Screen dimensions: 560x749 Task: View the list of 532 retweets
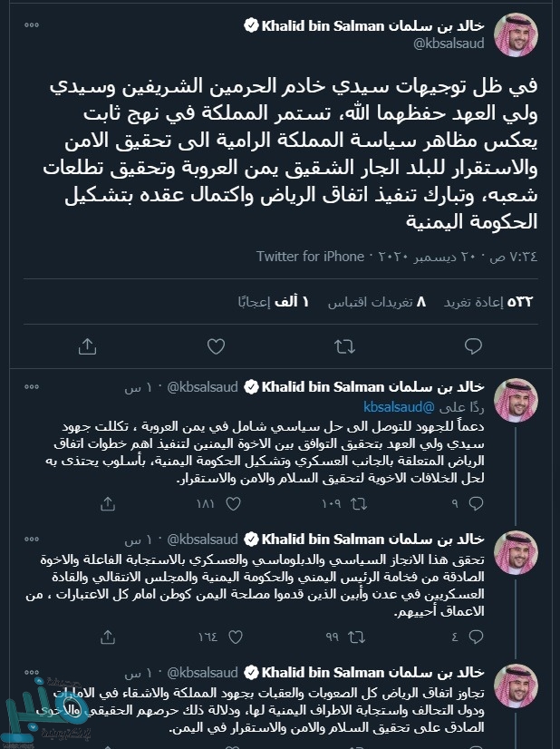[510, 300]
